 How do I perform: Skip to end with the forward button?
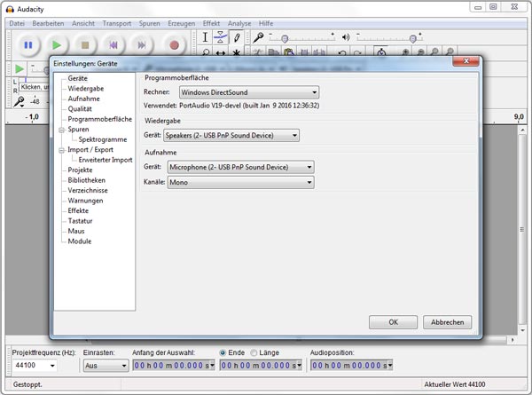click(142, 43)
